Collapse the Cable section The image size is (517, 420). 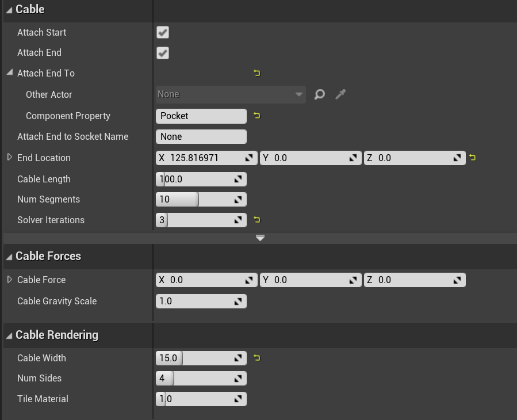[x=9, y=10]
